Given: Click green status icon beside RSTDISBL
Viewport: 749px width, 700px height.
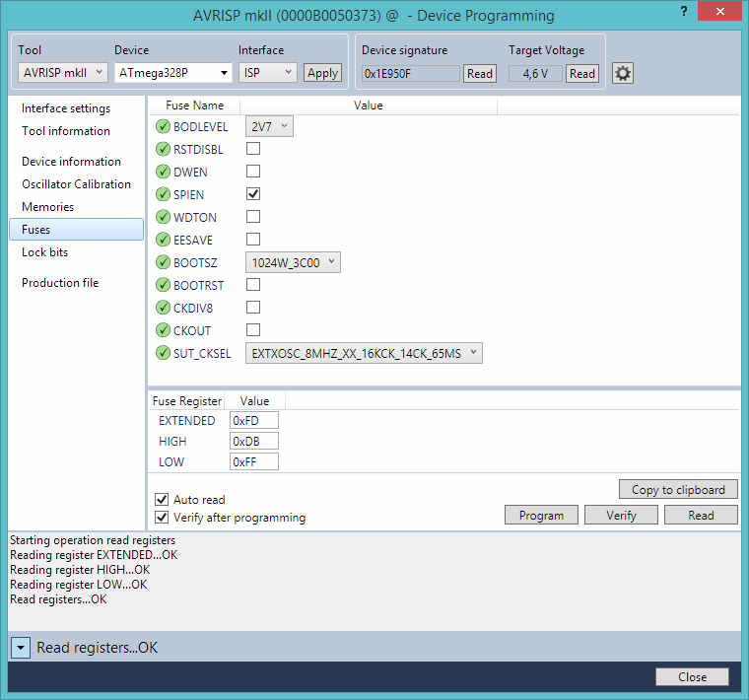Looking at the screenshot, I should pos(163,149).
